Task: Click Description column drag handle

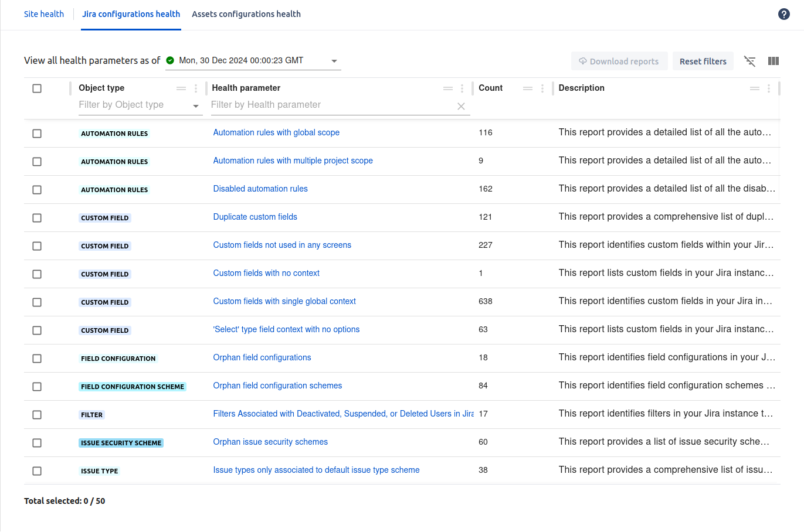Action: [x=755, y=88]
